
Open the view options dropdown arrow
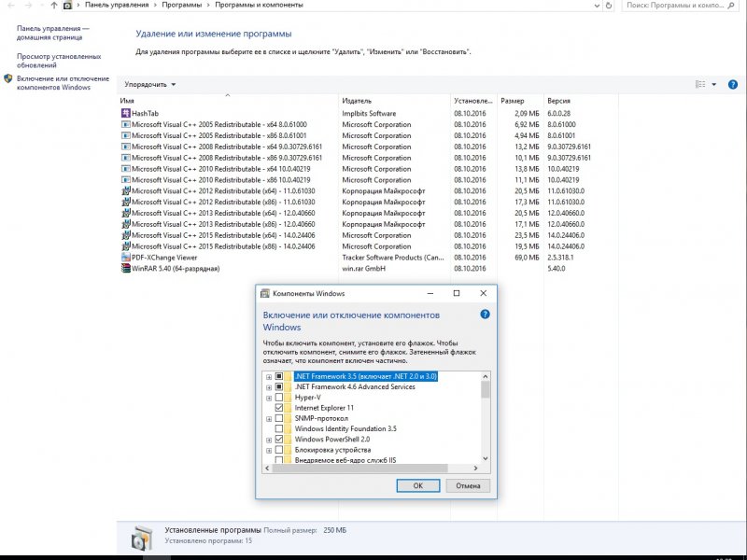pos(713,84)
